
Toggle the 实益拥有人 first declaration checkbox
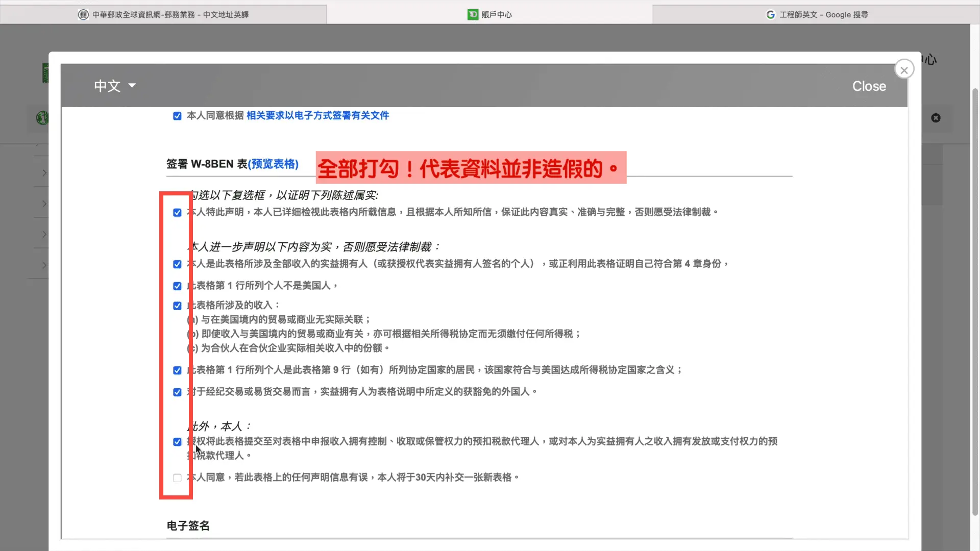click(177, 264)
